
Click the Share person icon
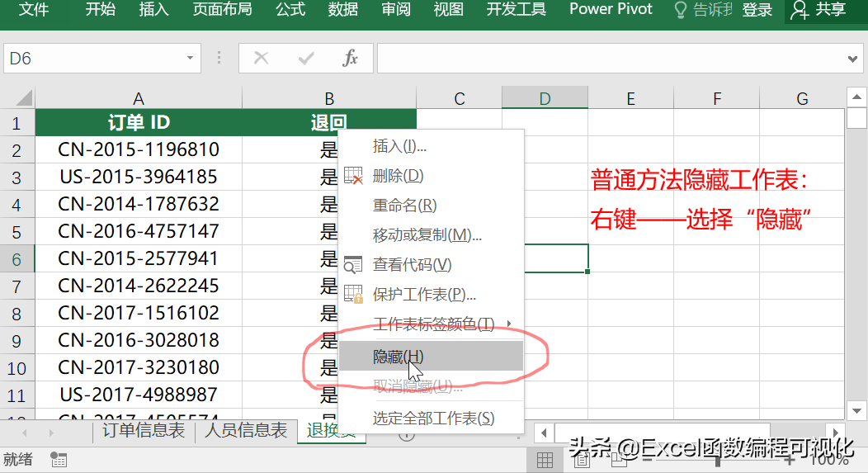pos(800,9)
